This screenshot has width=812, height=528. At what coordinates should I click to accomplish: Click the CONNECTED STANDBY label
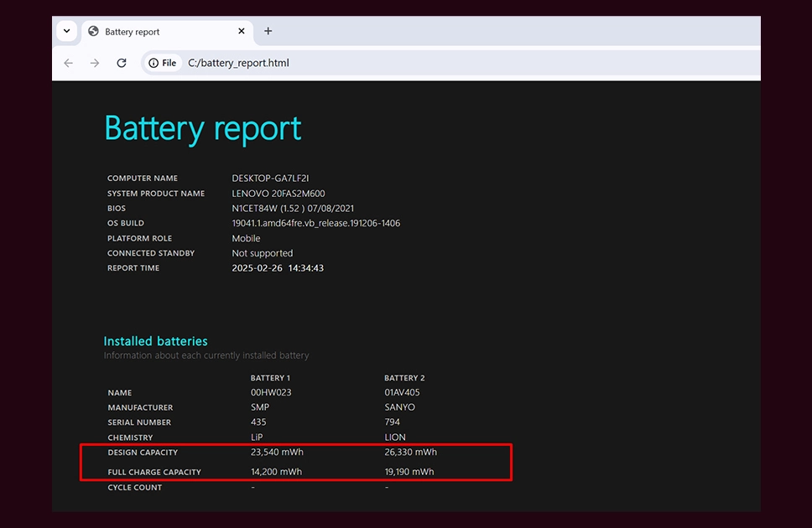coord(151,253)
